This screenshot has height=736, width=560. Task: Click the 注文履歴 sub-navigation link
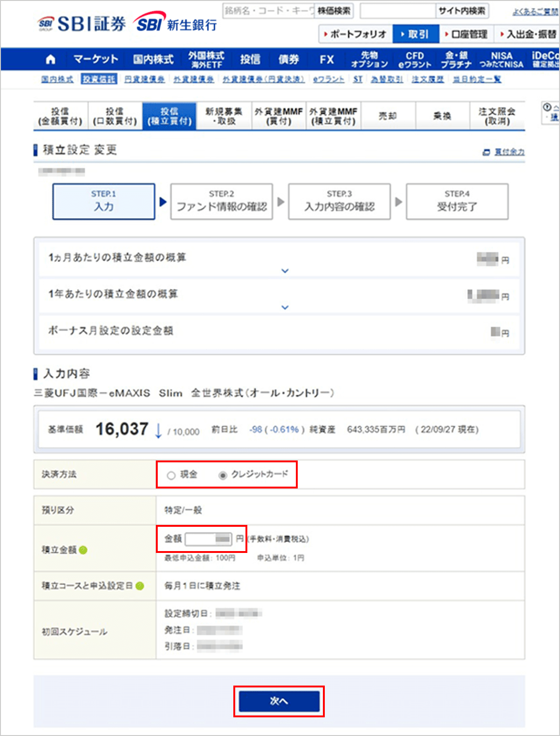pyautogui.click(x=427, y=79)
